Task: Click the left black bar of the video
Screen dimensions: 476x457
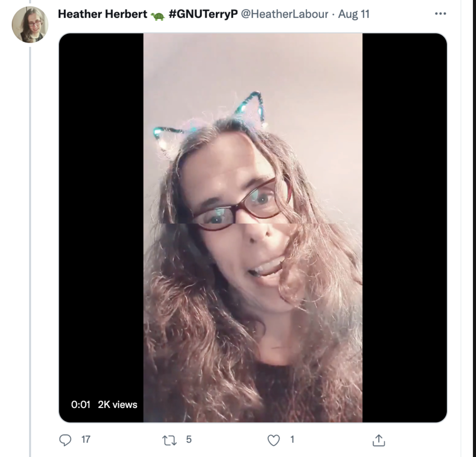Action: [101, 215]
